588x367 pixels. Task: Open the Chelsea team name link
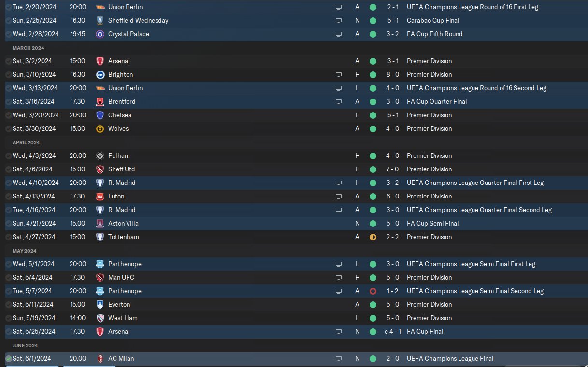120,115
